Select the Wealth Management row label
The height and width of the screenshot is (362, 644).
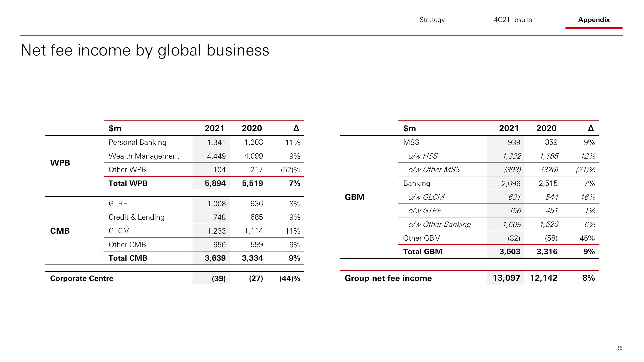point(144,156)
